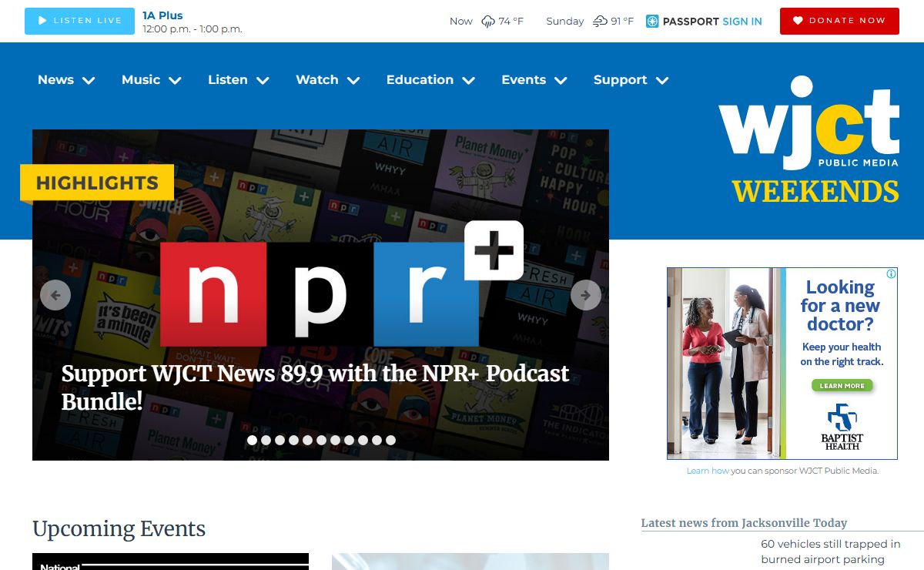Click the Sunday forecast label
This screenshot has height=570, width=924.
(565, 22)
